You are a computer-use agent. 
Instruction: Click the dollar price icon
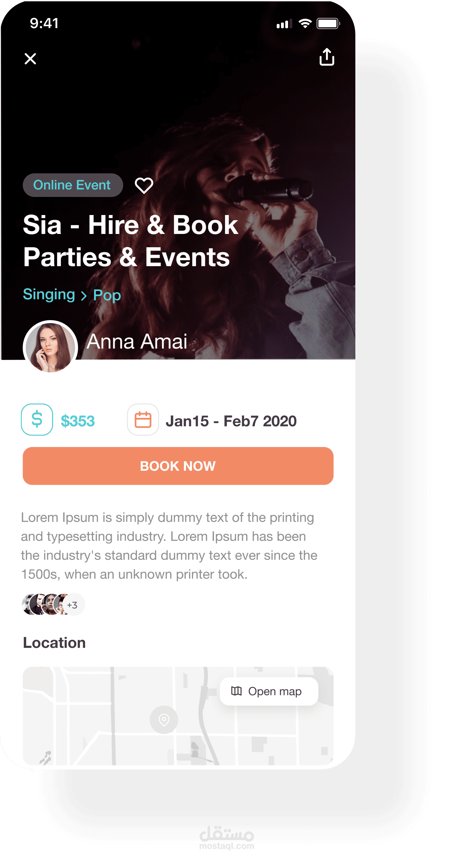coord(37,420)
